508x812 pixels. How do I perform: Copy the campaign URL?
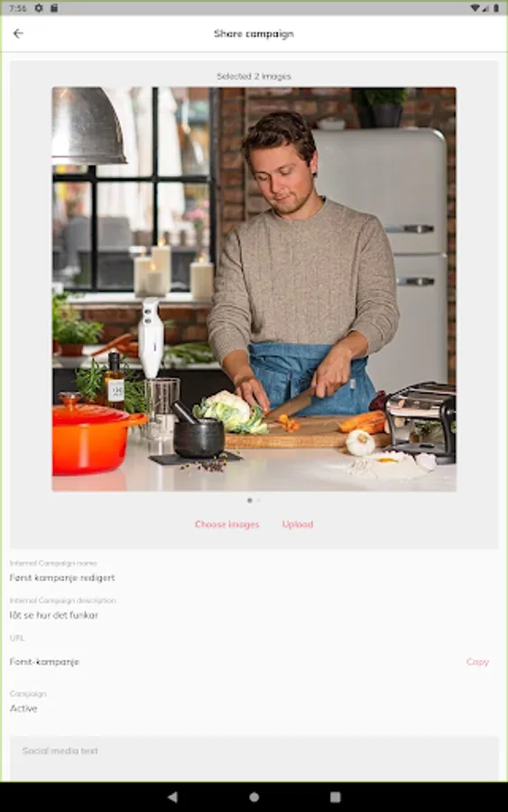(x=477, y=662)
